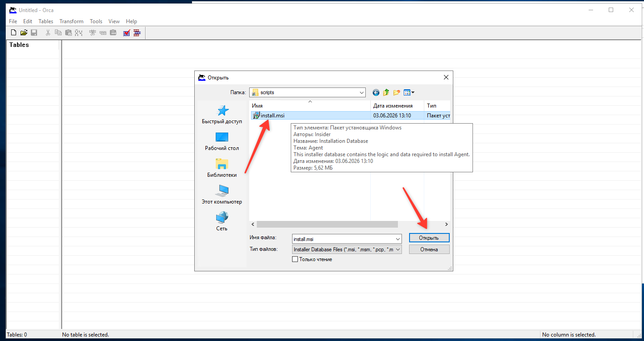Screen dimensions: 644x341
Task: Click the red table-grid toolbar icon
Action: (x=137, y=33)
